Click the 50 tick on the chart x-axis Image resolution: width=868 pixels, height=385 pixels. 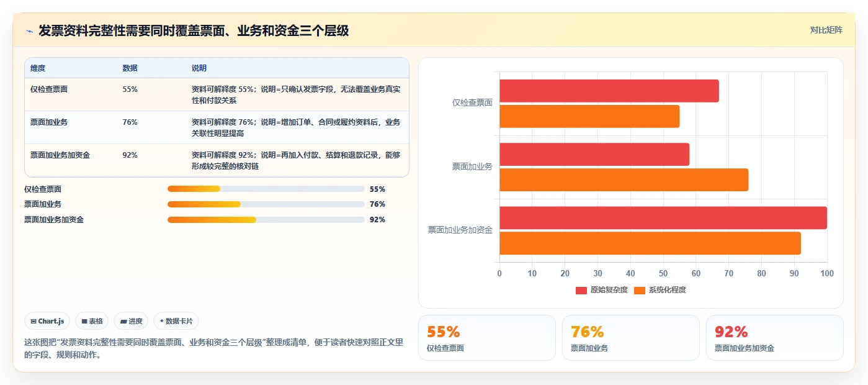pos(663,273)
